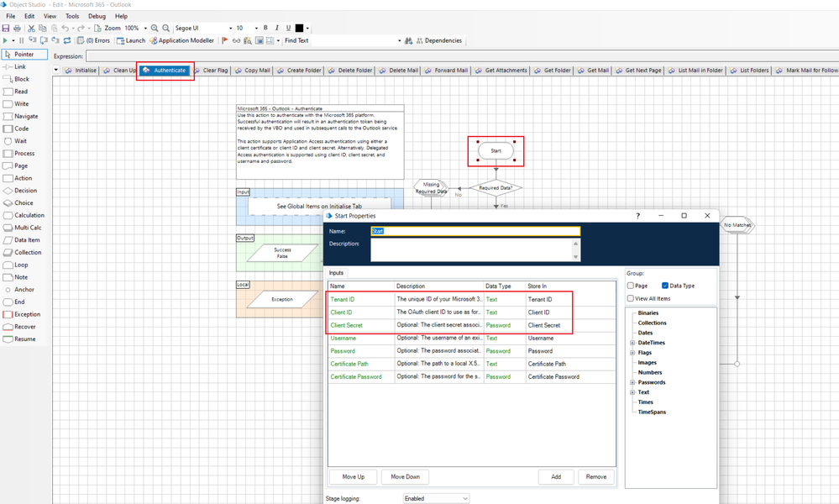Uncheck the Data Type checkbox
Viewport: 839px width, 504px height.
tap(666, 286)
